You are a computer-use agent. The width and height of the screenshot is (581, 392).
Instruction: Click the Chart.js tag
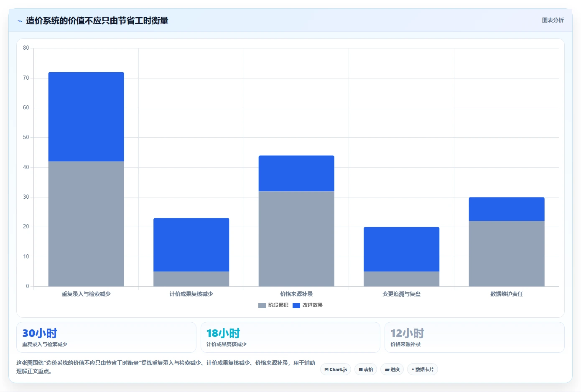click(x=336, y=369)
